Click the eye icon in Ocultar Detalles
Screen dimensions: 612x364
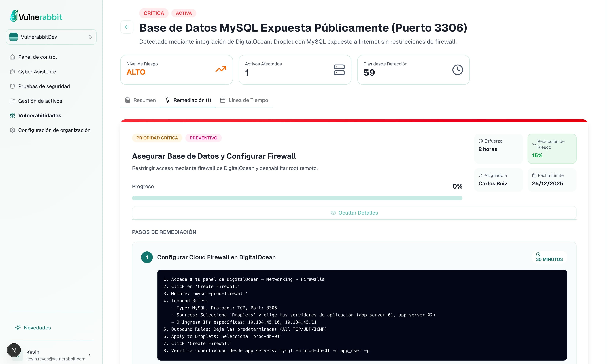click(x=333, y=213)
